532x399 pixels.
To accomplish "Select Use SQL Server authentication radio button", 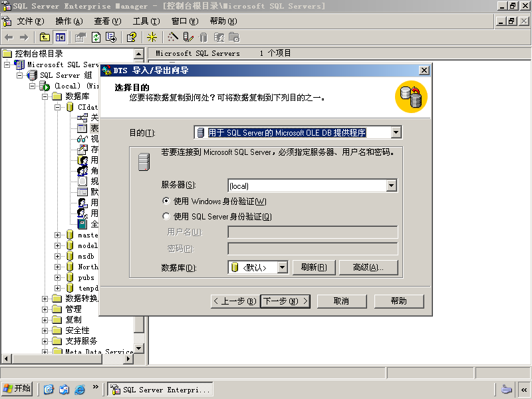I will pos(166,215).
